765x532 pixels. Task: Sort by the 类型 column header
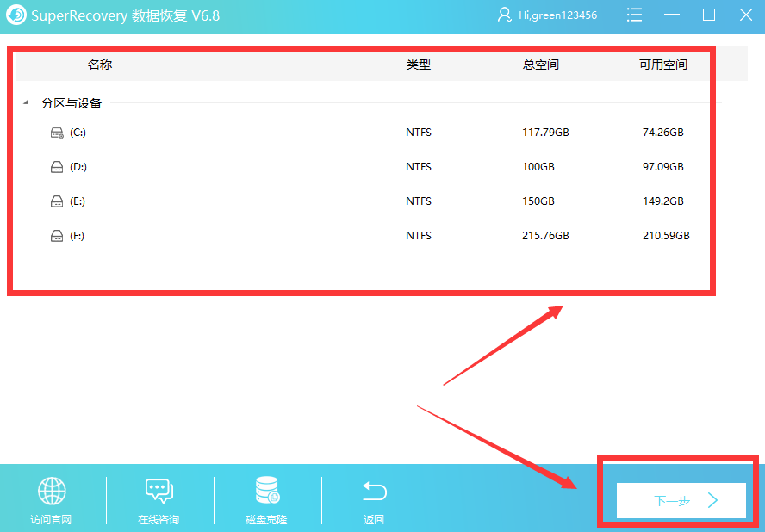pos(419,65)
